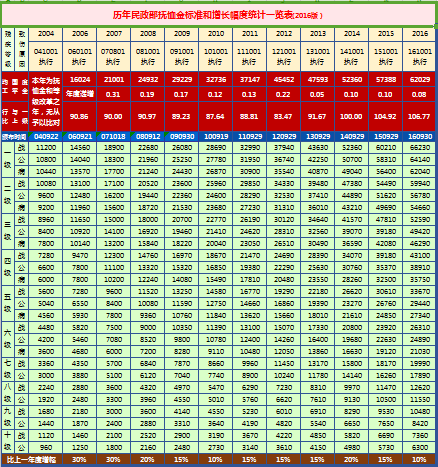Image resolution: width=438 pixels, height=467 pixels.
Task: Select the publish date cell 040922
Action: [x=46, y=137]
